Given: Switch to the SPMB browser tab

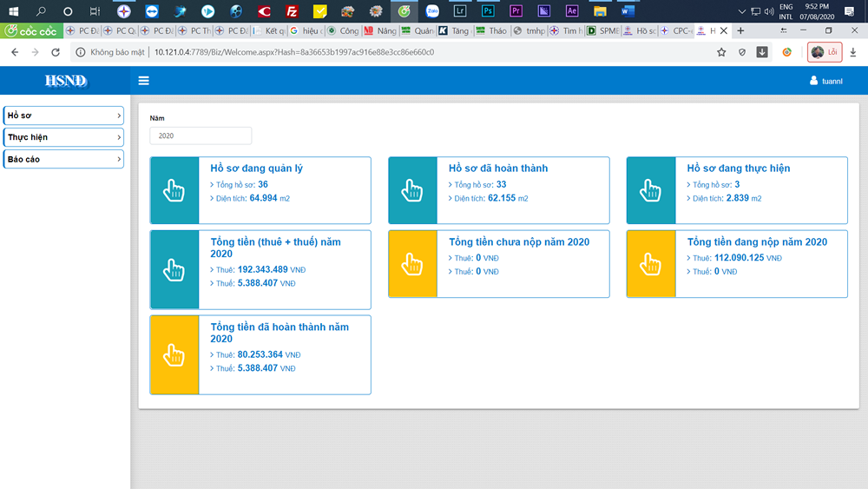Looking at the screenshot, I should click(x=603, y=31).
